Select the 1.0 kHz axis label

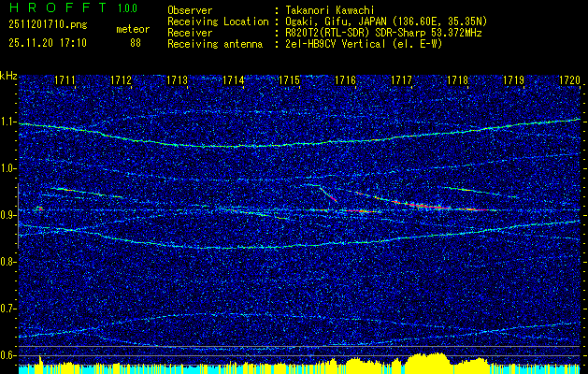tap(9, 168)
